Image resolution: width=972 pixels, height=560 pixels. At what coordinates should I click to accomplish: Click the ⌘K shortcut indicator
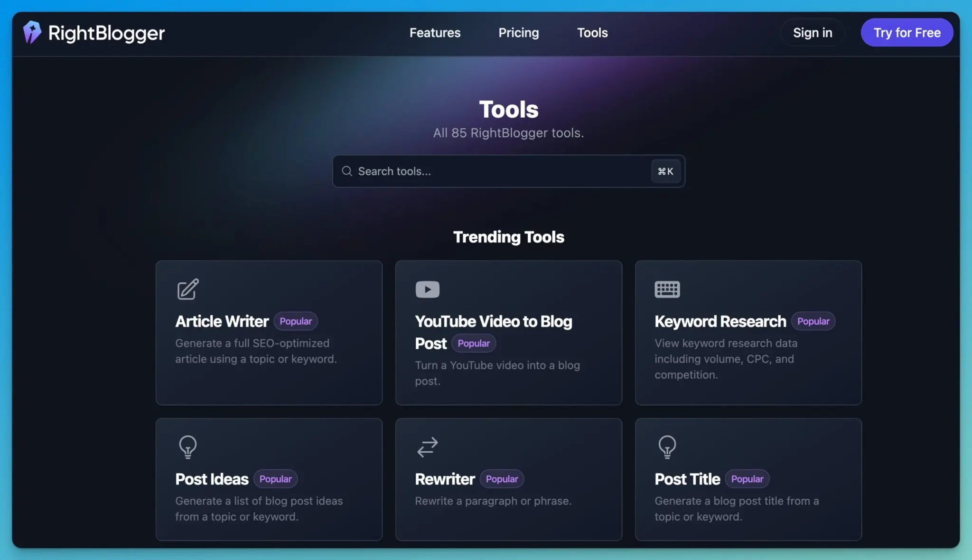[664, 171]
